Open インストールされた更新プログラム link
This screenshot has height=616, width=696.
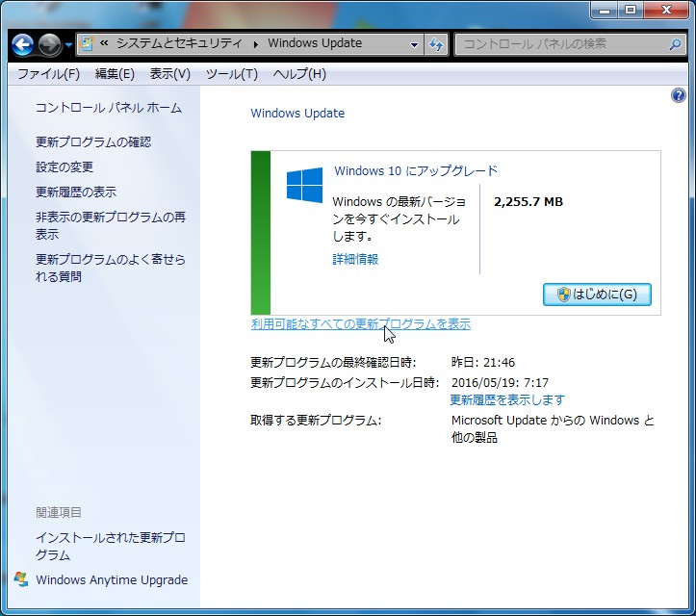111,547
